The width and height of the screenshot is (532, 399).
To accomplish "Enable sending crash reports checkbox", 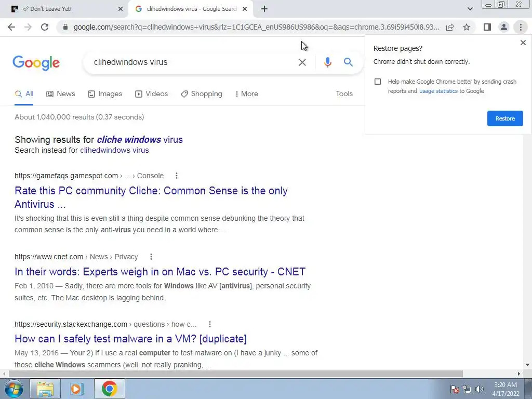I will point(378,82).
